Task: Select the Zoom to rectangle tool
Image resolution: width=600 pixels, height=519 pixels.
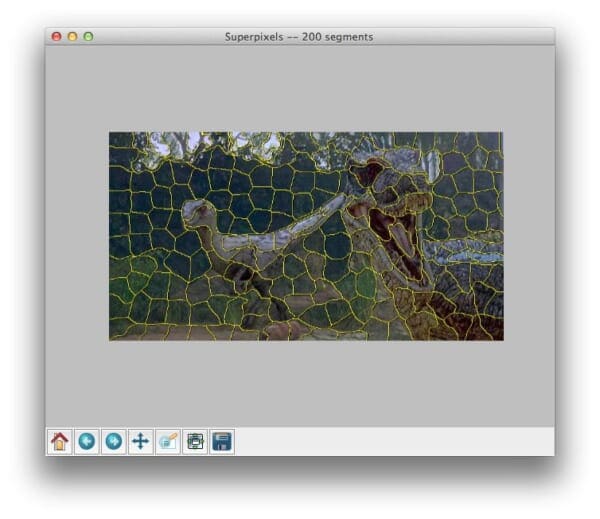Action: click(x=168, y=441)
